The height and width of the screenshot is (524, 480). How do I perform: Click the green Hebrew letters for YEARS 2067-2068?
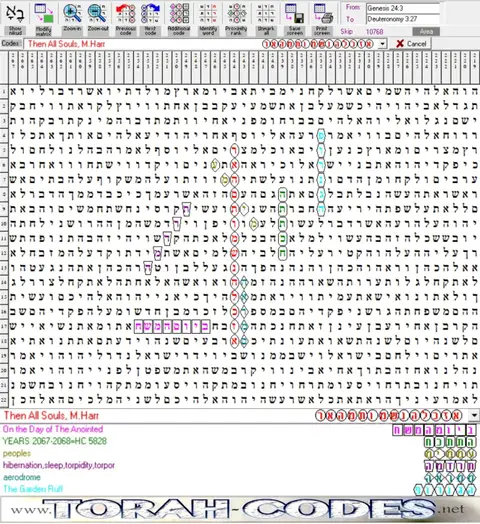pos(451,441)
